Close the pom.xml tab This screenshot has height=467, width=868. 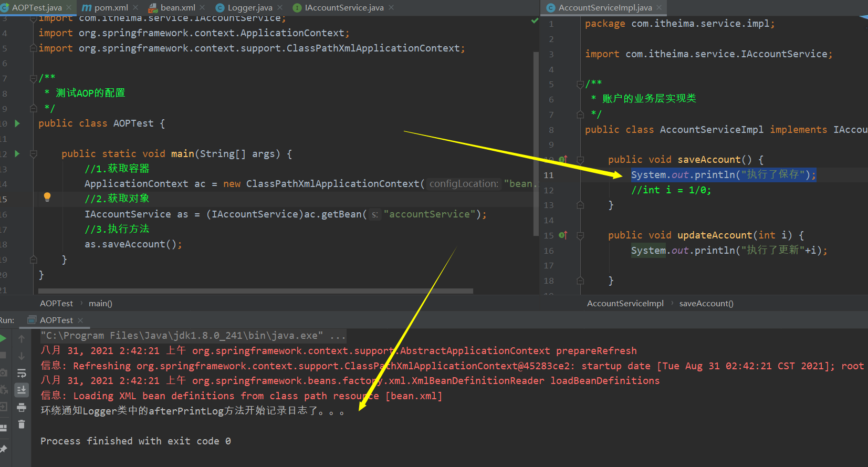(135, 7)
